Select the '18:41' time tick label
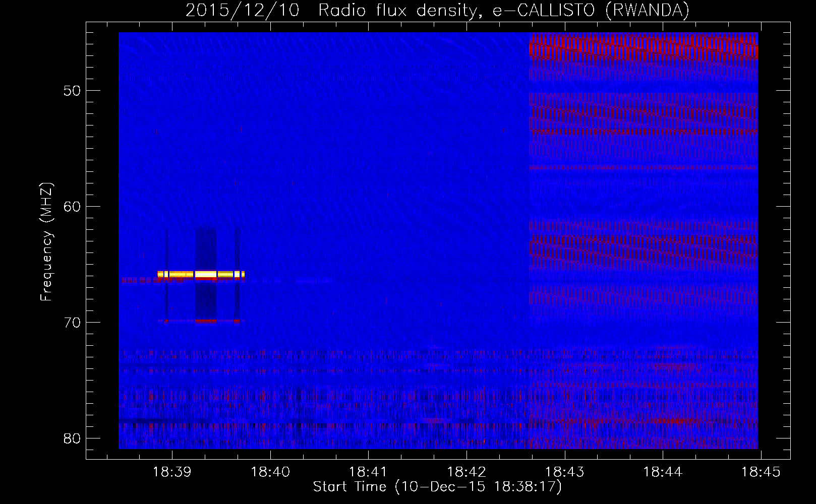Image resolution: width=816 pixels, height=504 pixels. click(x=369, y=472)
